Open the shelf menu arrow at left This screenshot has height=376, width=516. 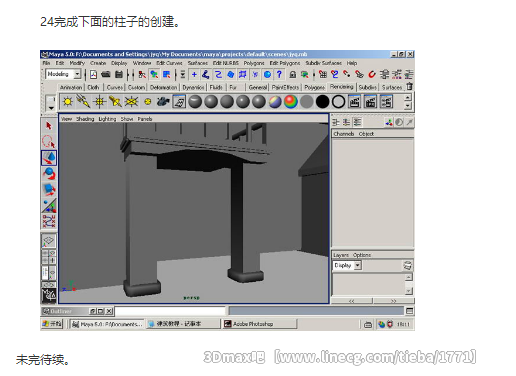[x=51, y=108]
